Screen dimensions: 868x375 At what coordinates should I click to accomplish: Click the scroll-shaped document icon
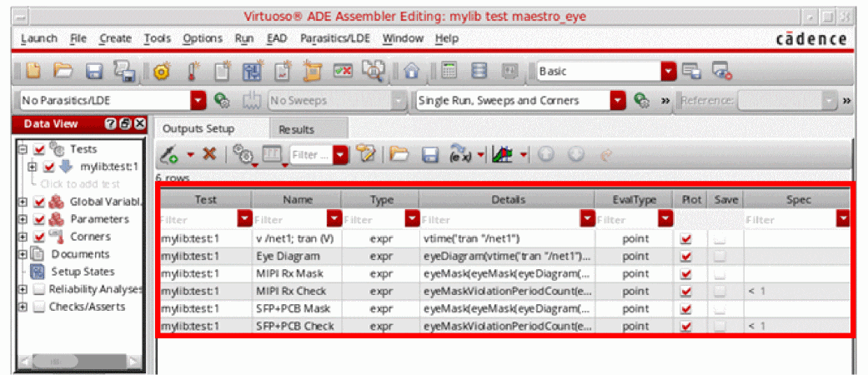coord(313,72)
